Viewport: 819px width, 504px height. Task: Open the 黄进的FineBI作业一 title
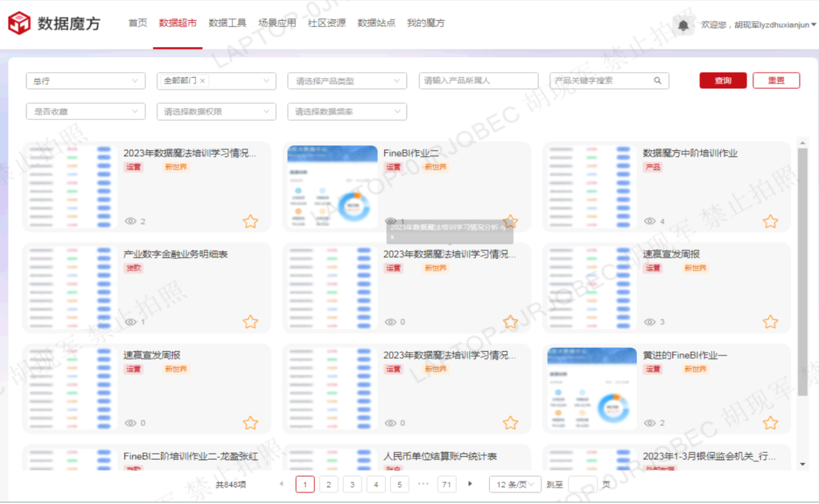(685, 356)
